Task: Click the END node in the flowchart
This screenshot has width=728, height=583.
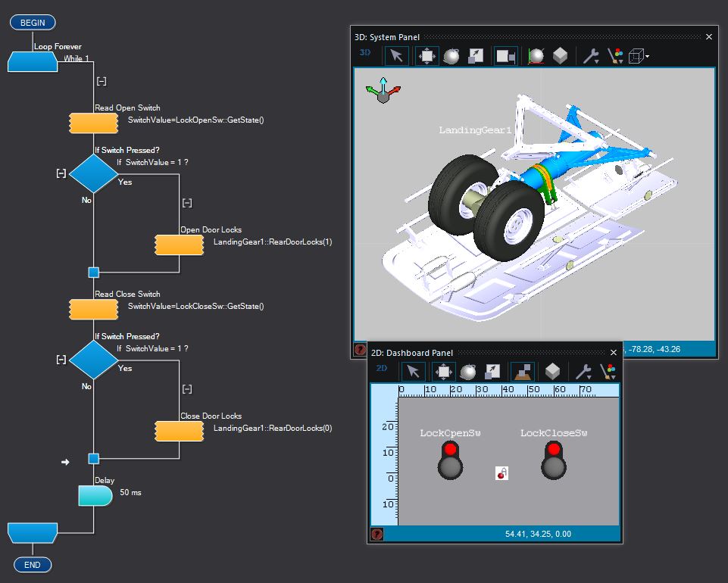Action: click(32, 564)
